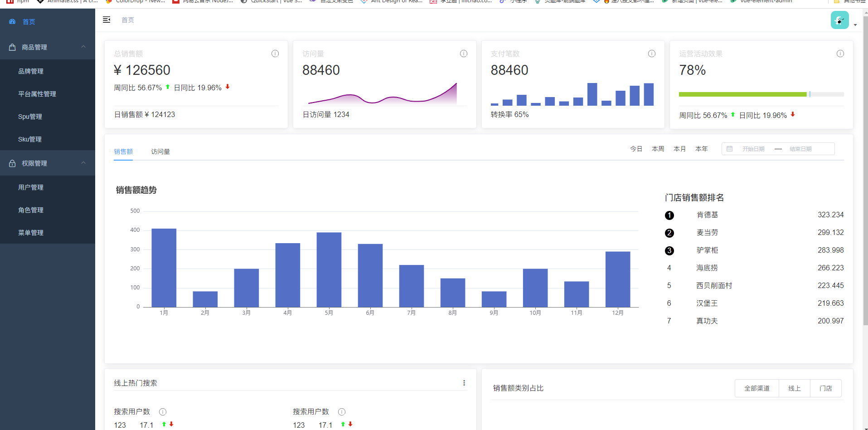Open Sku管理 menu item
Screen dimensions: 868x430
[48, 139]
